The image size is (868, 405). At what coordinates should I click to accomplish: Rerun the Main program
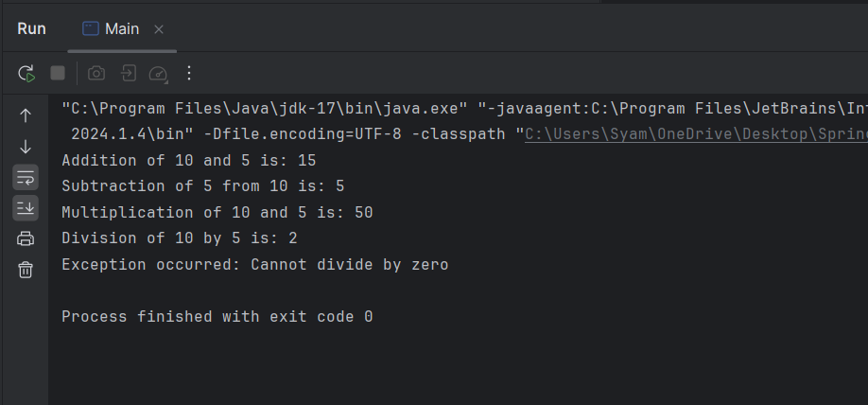tap(26, 73)
